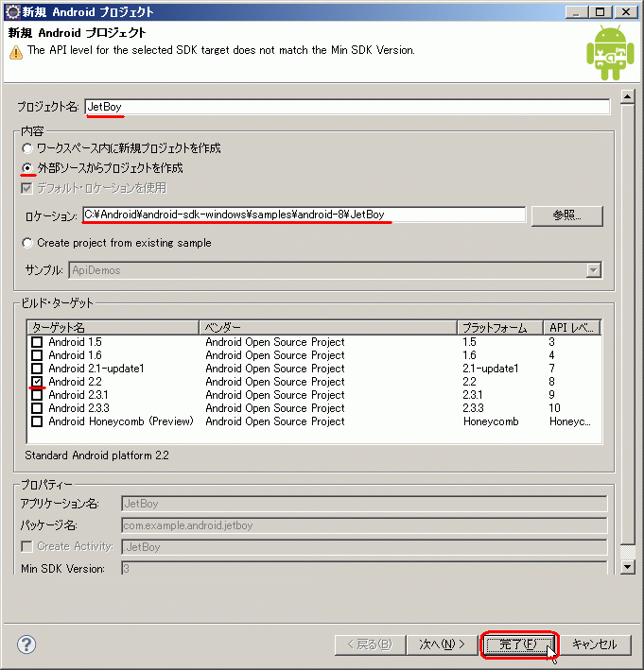
Task: Click 'Android 2.1-update1' target name
Action: click(96, 369)
